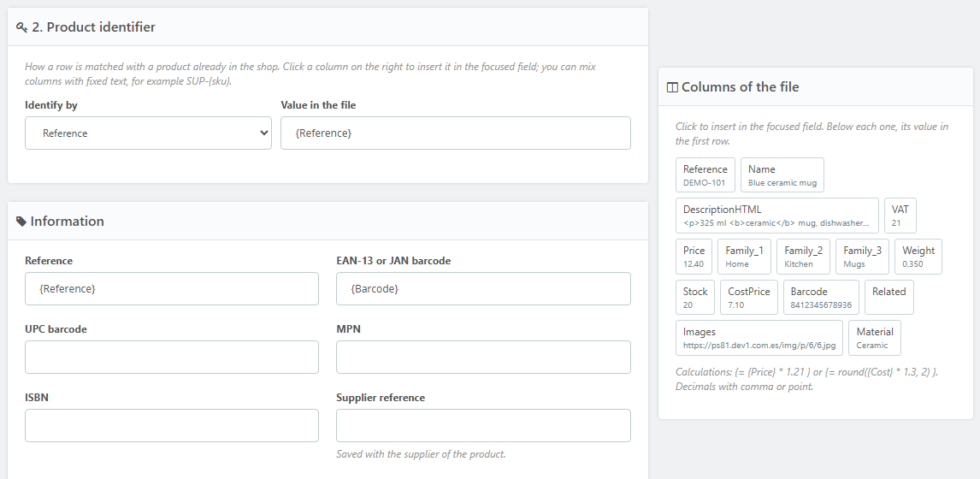This screenshot has width=980, height=479.
Task: Click the 'Supplier reference' label
Action: pos(381,398)
